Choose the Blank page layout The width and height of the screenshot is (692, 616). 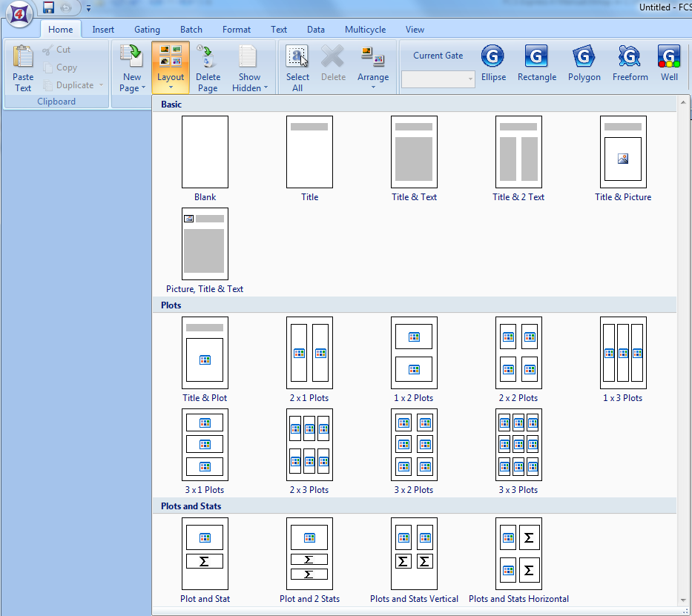point(205,152)
